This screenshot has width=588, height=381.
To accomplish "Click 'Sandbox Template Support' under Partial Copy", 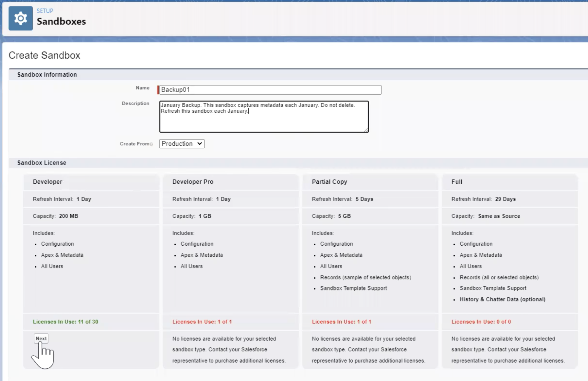I will pyautogui.click(x=353, y=288).
